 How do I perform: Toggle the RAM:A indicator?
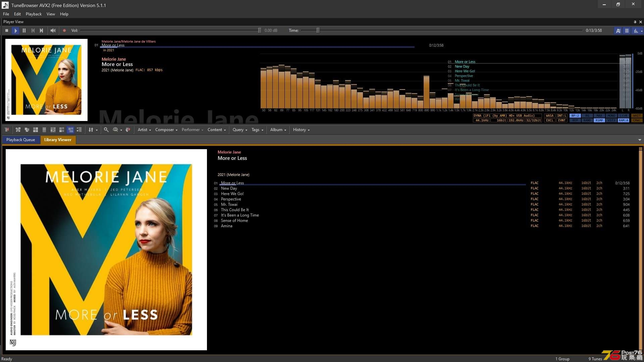pos(624,120)
